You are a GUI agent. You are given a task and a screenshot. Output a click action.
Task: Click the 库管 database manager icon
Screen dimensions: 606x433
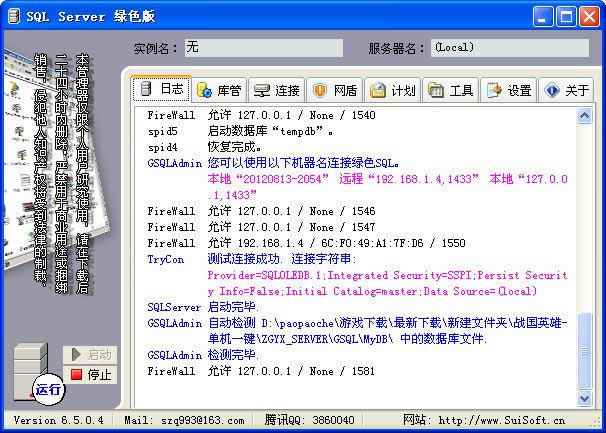click(204, 90)
